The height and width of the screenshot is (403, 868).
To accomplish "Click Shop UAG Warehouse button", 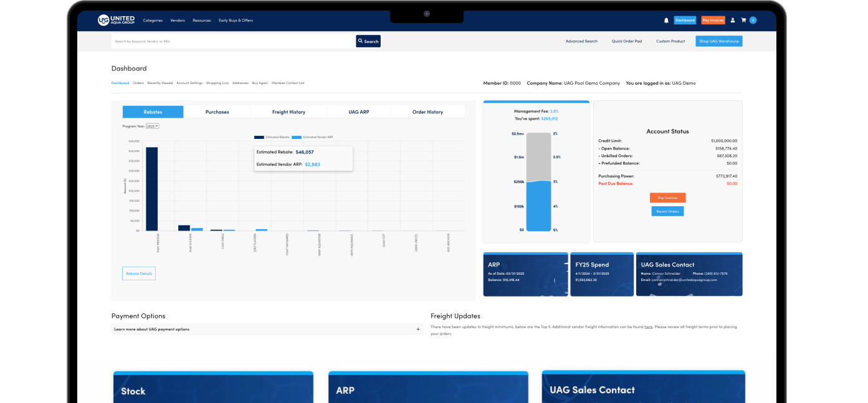I will pos(718,41).
